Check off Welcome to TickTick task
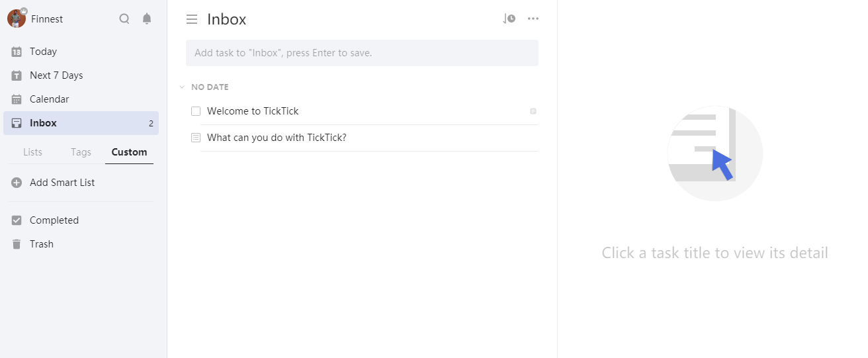 [196, 111]
